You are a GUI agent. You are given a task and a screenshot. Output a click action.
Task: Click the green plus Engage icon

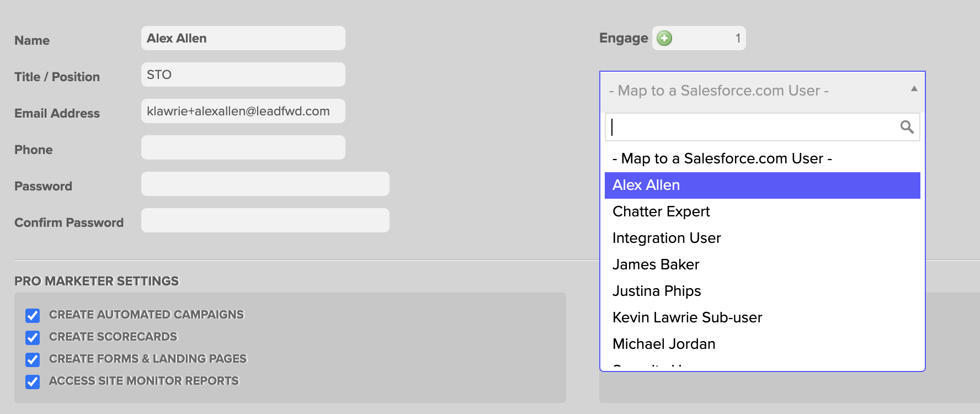click(665, 38)
